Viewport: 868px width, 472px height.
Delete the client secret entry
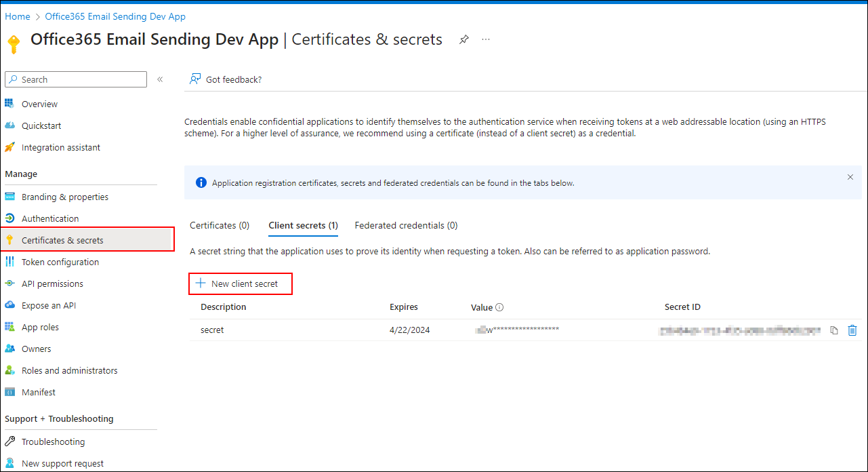(852, 330)
